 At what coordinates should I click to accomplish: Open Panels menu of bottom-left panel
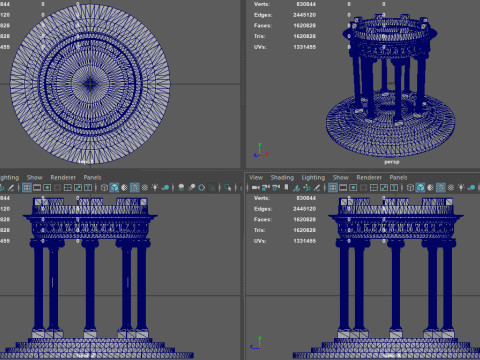(92, 177)
